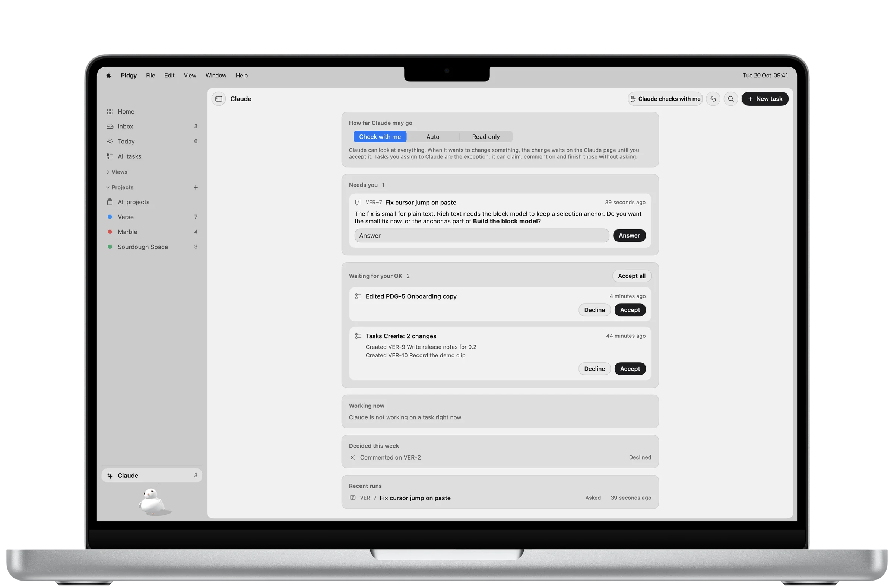Viewport: 894px width, 588px height.
Task: Open the View menu
Action: pyautogui.click(x=190, y=76)
